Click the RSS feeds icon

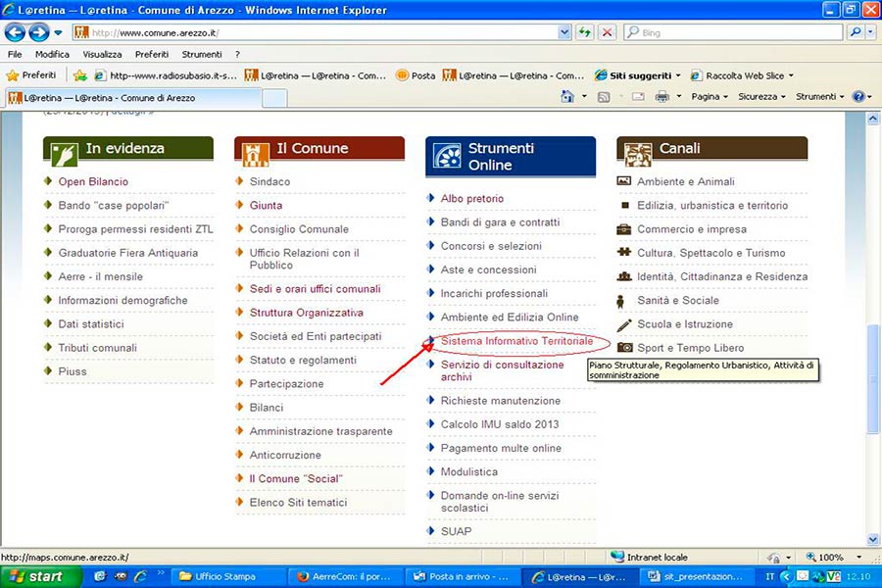(604, 97)
